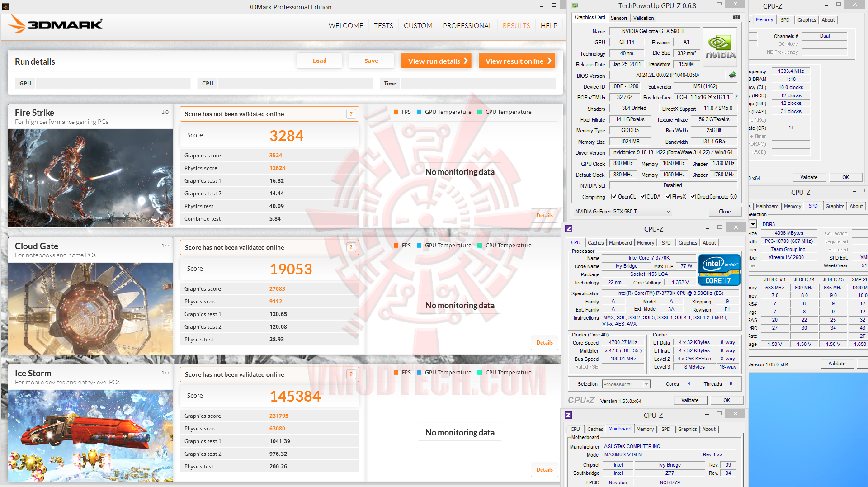
Task: Click the Ice Storm physics score 63080
Action: click(x=277, y=429)
